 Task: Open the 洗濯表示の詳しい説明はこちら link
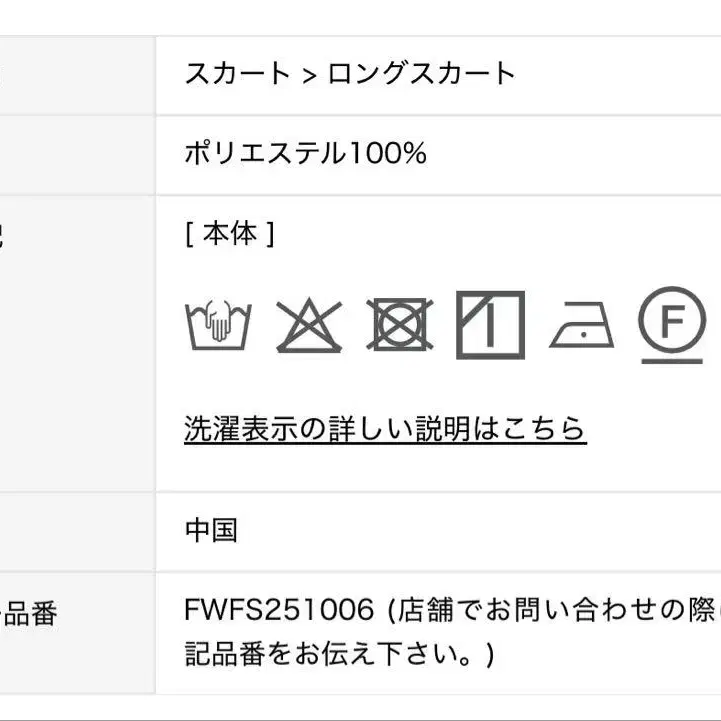pyautogui.click(x=385, y=429)
